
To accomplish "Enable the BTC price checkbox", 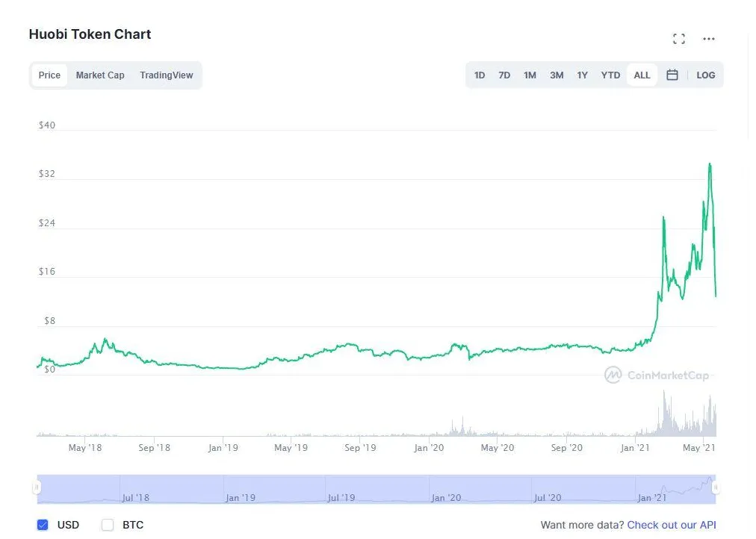I will pyautogui.click(x=107, y=525).
